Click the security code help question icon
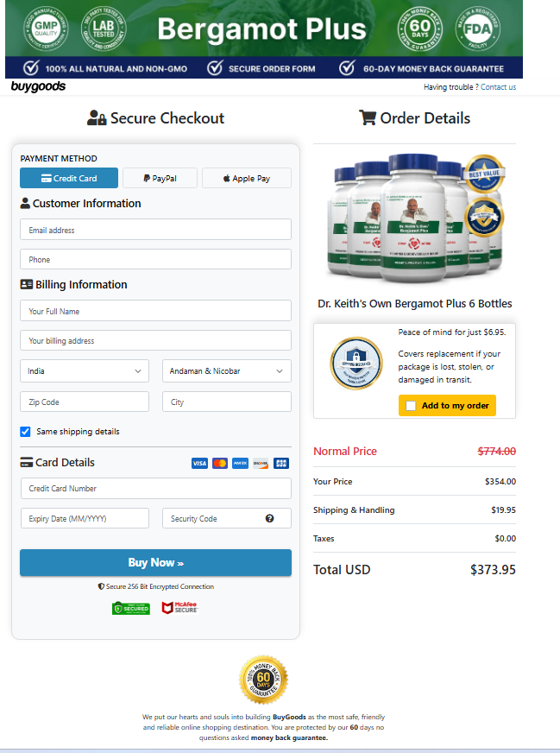The height and width of the screenshot is (753, 560). click(269, 519)
